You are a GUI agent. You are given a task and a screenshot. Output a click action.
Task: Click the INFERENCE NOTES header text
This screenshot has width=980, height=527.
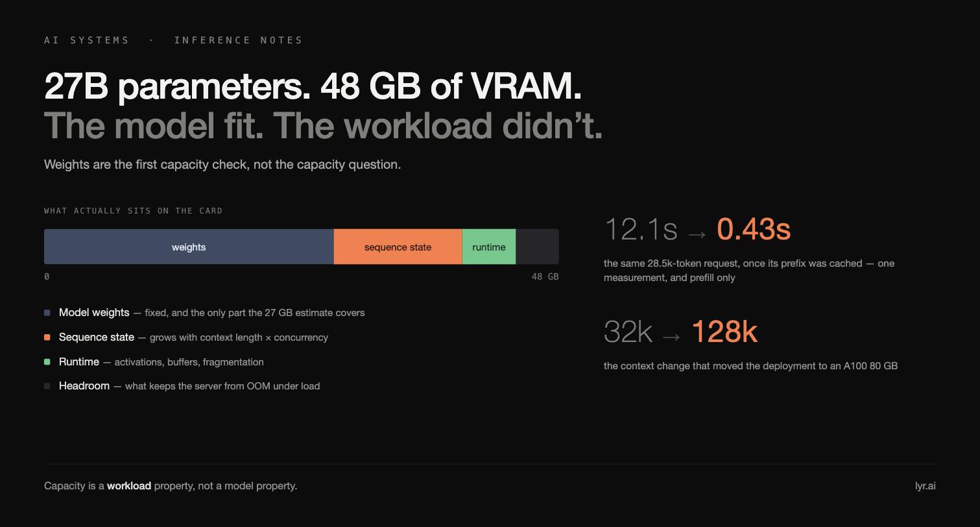click(x=238, y=40)
